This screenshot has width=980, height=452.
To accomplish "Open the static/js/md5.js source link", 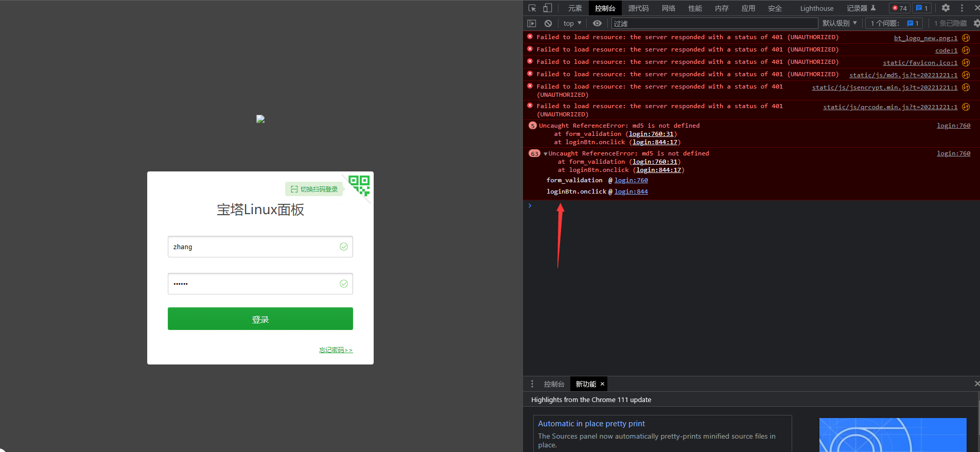I will (x=903, y=75).
